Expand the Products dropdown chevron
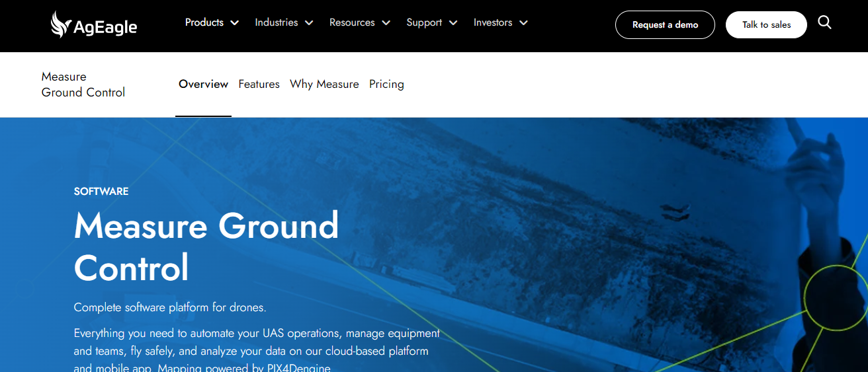The width and height of the screenshot is (868, 372). pyautogui.click(x=234, y=23)
